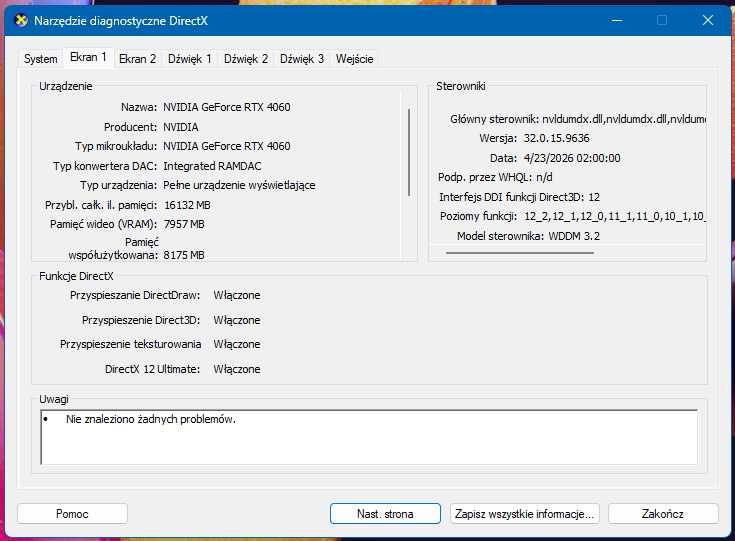The width and height of the screenshot is (735, 541).
Task: Click the VRAM value 7957 MB
Action: coord(184,225)
